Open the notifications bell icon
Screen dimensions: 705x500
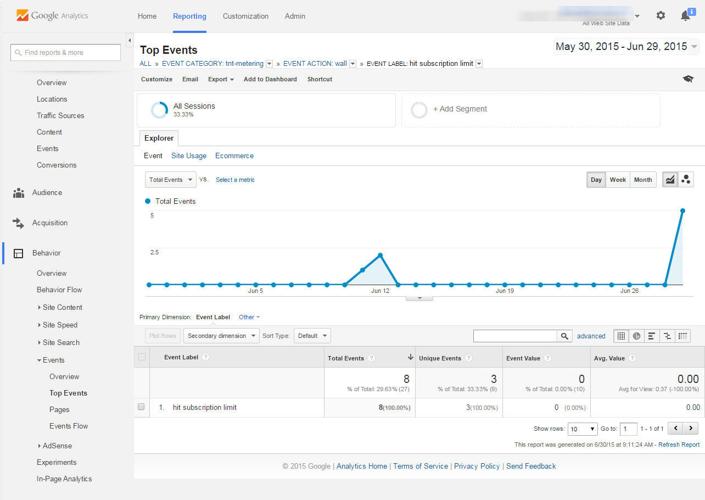coord(686,15)
